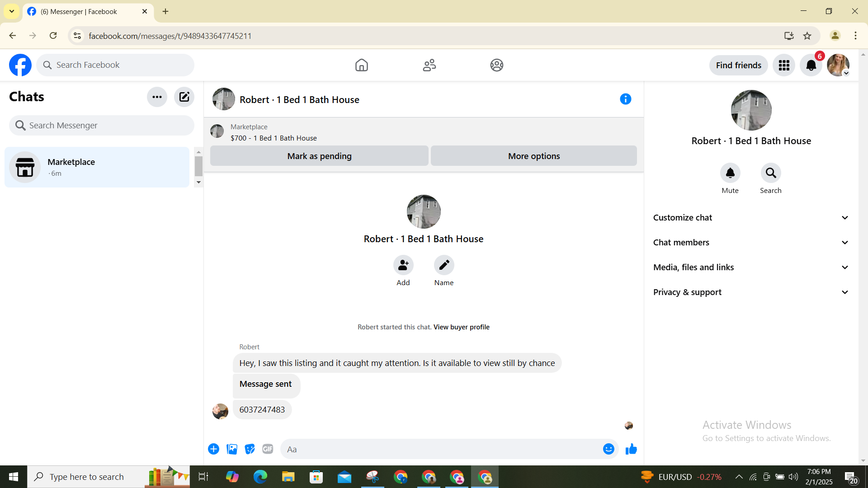
Task: Mute this conversation's notifications
Action: (x=730, y=173)
